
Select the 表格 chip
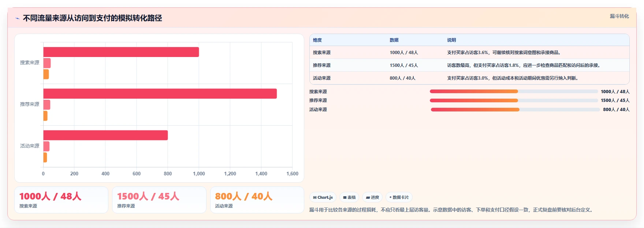(x=349, y=197)
